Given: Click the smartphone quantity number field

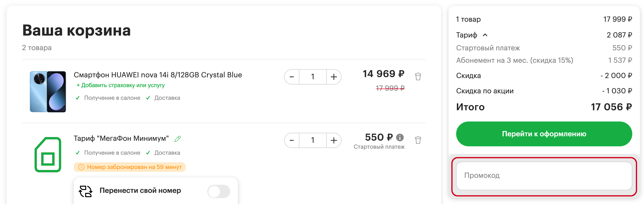Looking at the screenshot, I should (x=313, y=77).
